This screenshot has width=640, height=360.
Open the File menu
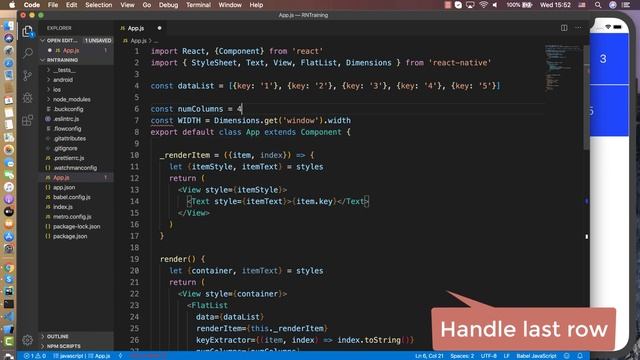(53, 5)
